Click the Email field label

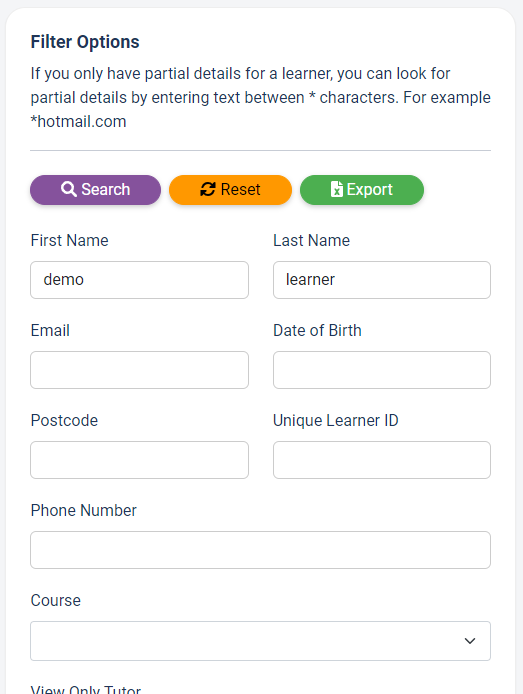point(50,330)
